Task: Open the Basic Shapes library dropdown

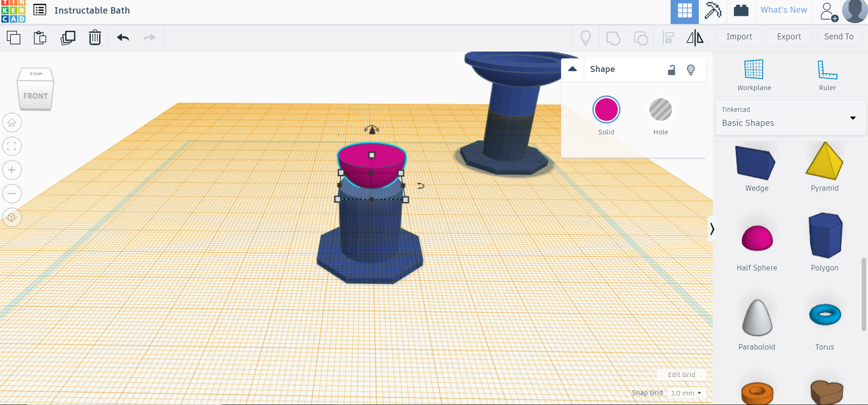Action: 791,118
